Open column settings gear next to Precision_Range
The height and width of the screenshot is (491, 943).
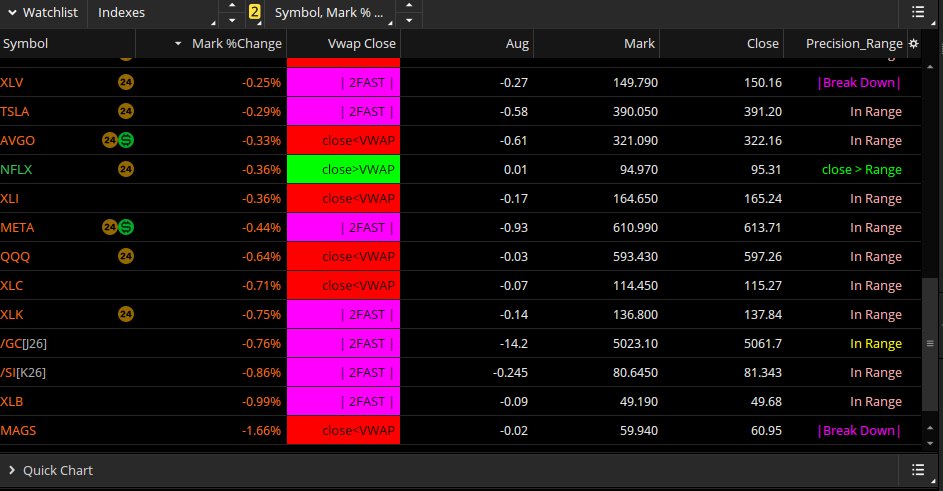pos(914,43)
